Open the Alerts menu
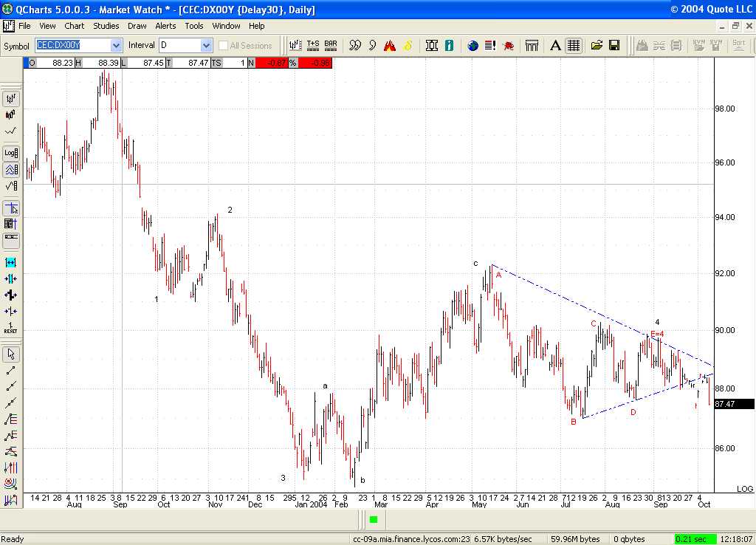Viewport: 756px width, 545px height. click(x=165, y=26)
